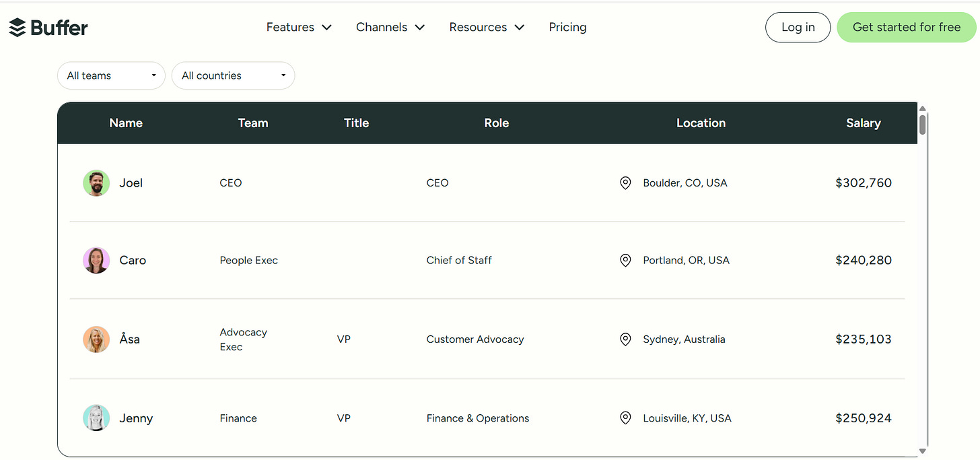Screen dimensions: 980x460
Task: Click Jenny's avatar photo
Action: 96,418
